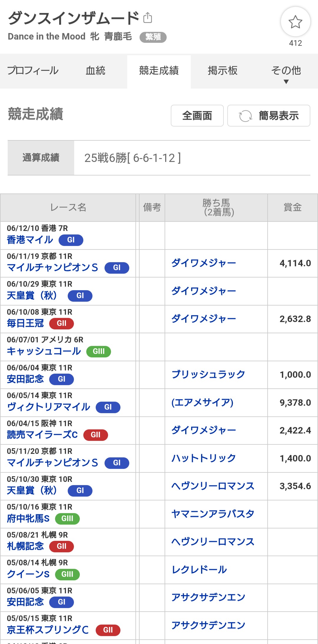
Task: Go to the 掲示板 tab
Action: pyautogui.click(x=223, y=71)
